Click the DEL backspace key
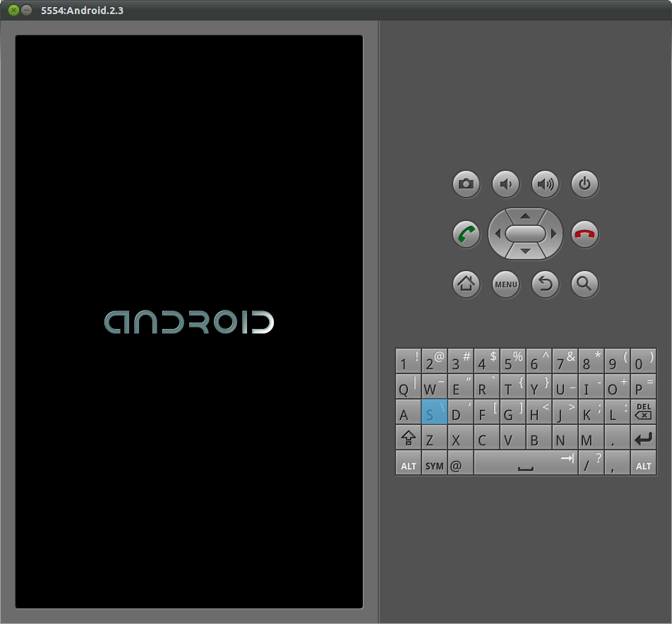Image resolution: width=672 pixels, height=624 pixels. click(643, 412)
